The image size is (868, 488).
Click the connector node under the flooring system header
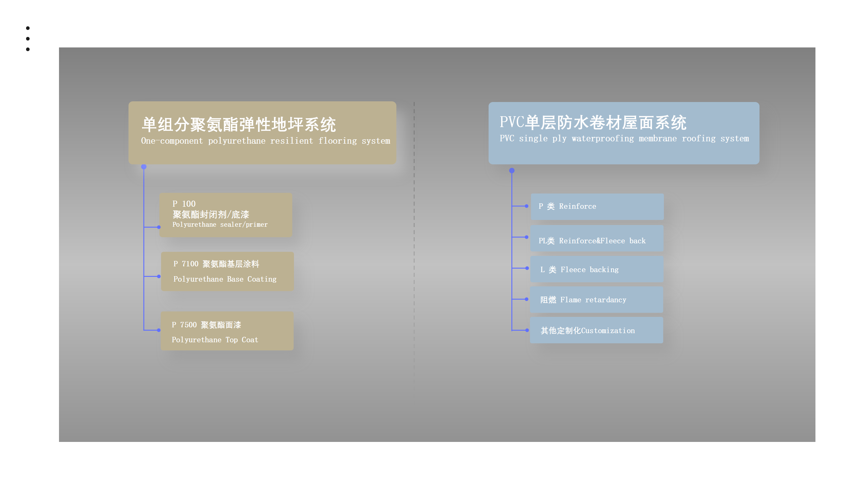click(x=144, y=167)
